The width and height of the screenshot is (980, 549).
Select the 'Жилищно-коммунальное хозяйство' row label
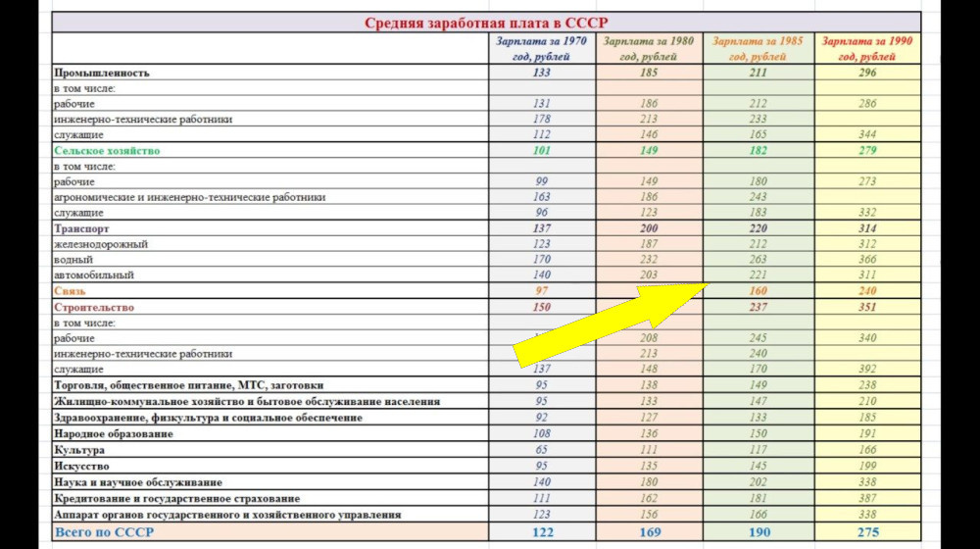[247, 401]
